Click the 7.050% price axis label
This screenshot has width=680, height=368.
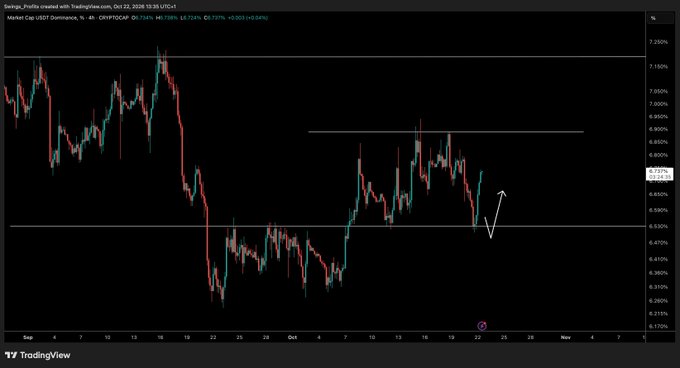coord(658,91)
